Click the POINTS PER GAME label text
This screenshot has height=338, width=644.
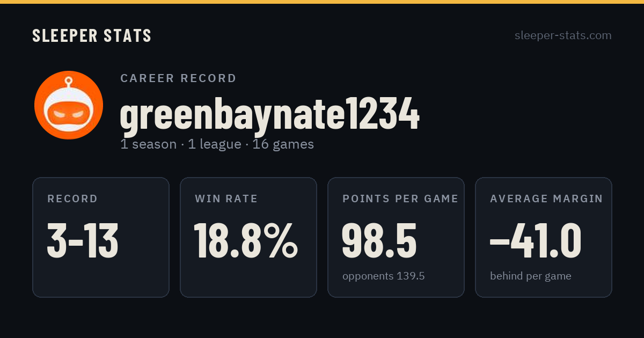(400, 199)
